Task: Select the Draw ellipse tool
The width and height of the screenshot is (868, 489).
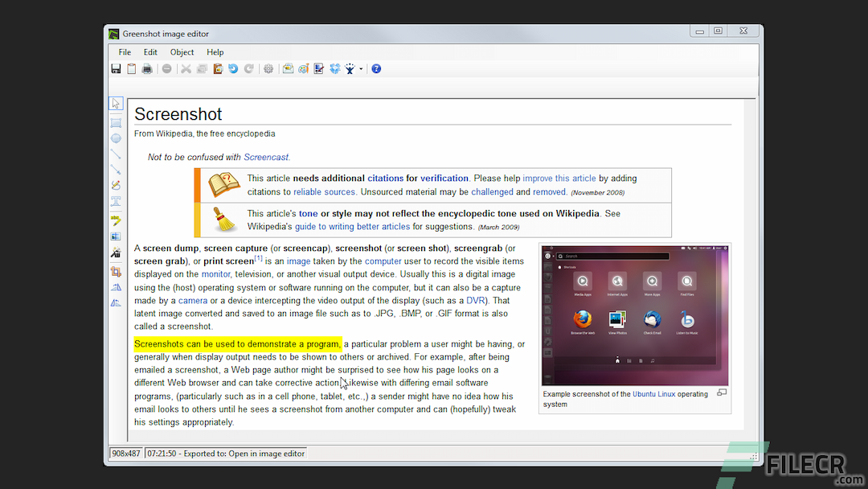Action: tap(116, 138)
